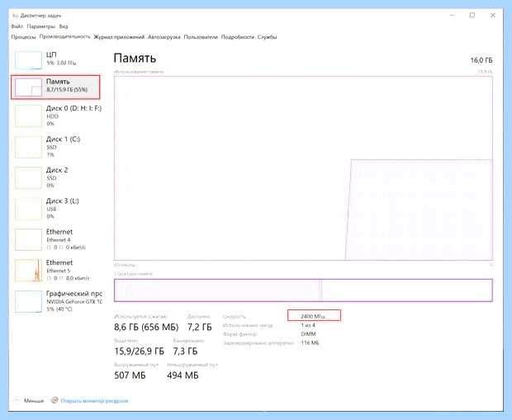Select Диск 3 (L:) USB entry
512x420 pixels.
point(56,209)
